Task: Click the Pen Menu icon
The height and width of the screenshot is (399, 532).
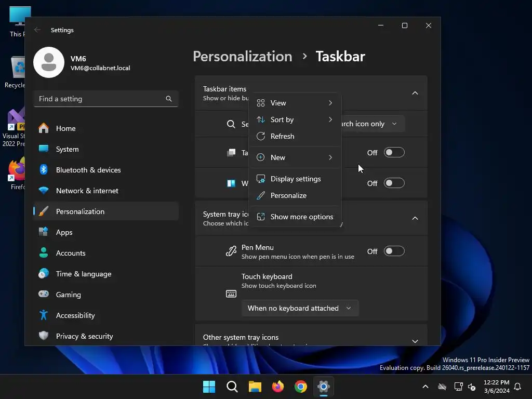Action: click(x=231, y=251)
